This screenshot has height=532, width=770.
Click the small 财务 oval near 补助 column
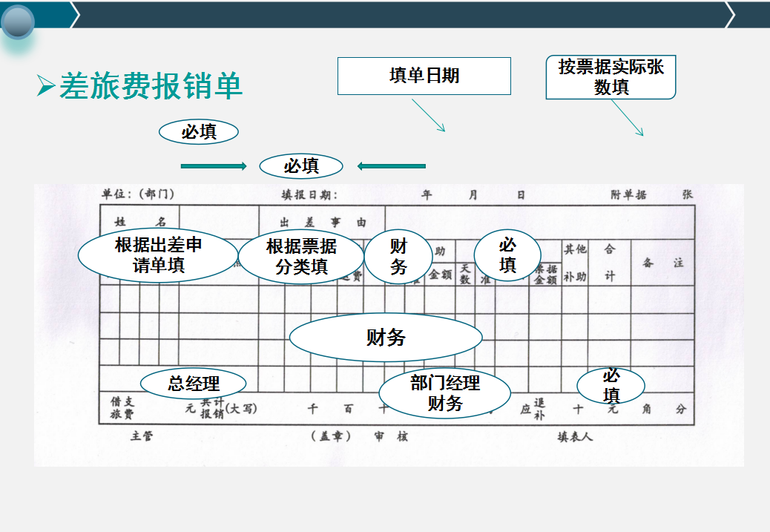[x=398, y=255]
